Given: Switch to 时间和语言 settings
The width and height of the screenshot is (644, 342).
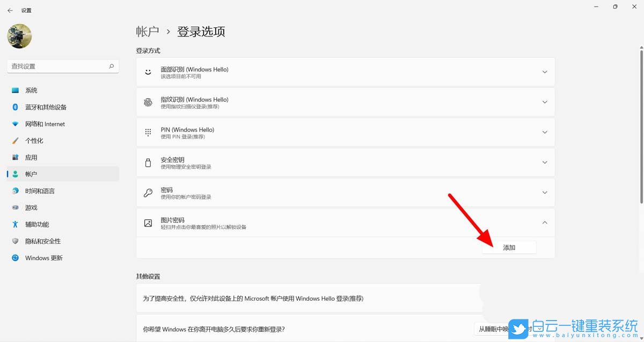Looking at the screenshot, I should 44,191.
